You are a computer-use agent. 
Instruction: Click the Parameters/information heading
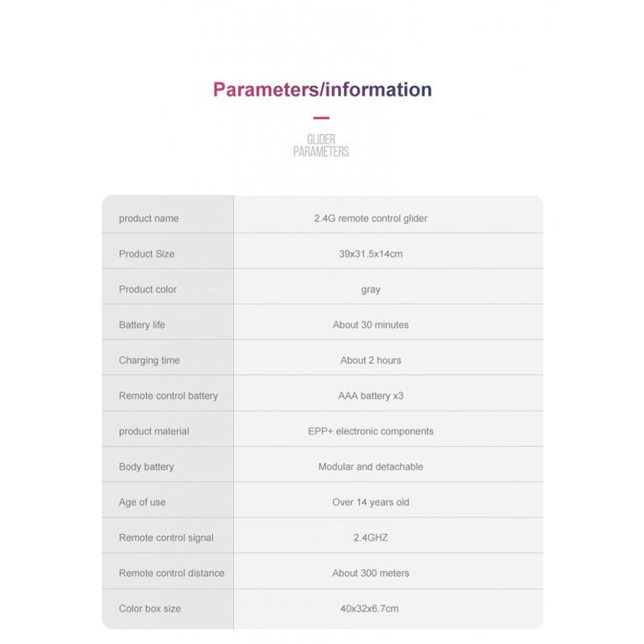click(322, 90)
